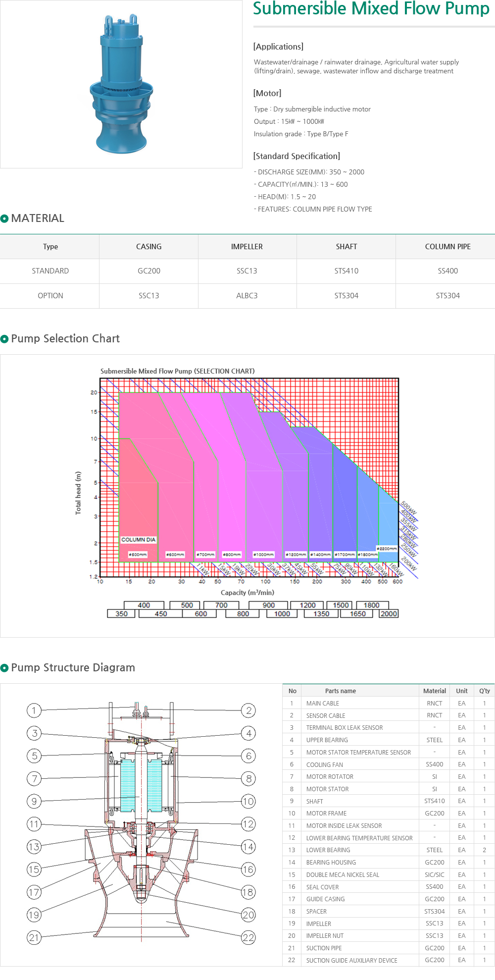Viewport: 495px width, 980px height.
Task: Click the blue pump product image
Action: pyautogui.click(x=121, y=84)
